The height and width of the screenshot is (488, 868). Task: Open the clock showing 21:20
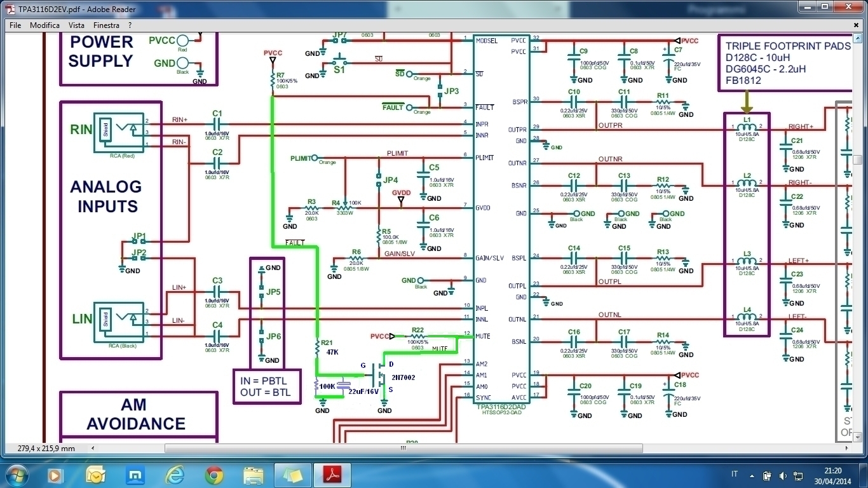coord(832,475)
